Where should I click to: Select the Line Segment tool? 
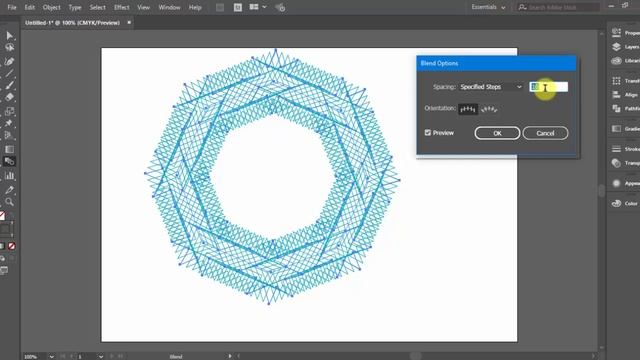click(x=9, y=73)
